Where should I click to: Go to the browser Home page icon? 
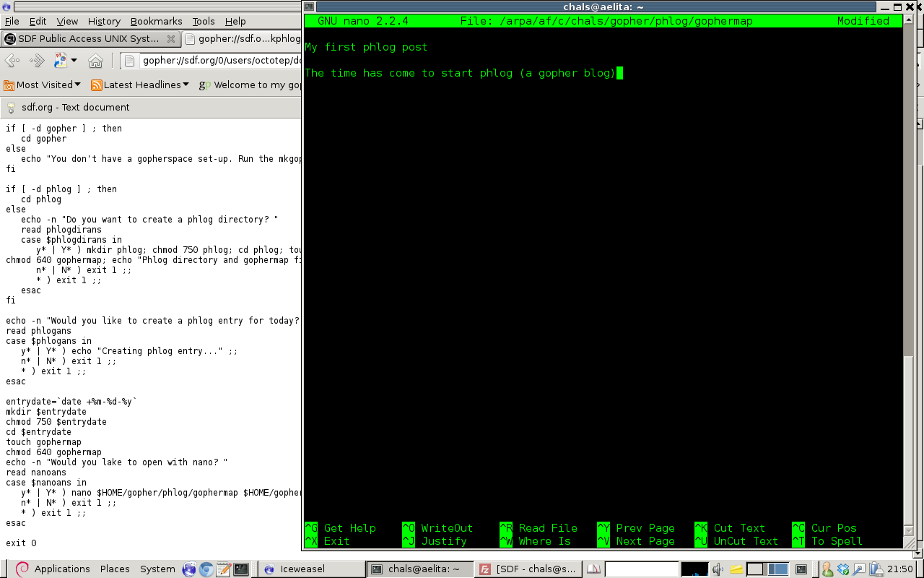click(x=95, y=61)
